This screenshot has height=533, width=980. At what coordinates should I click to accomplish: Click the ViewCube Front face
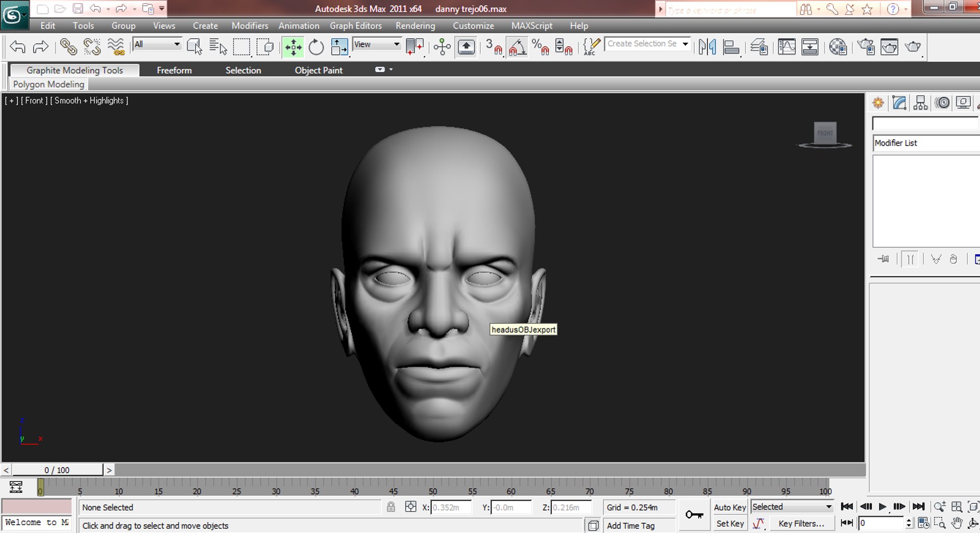coord(825,133)
